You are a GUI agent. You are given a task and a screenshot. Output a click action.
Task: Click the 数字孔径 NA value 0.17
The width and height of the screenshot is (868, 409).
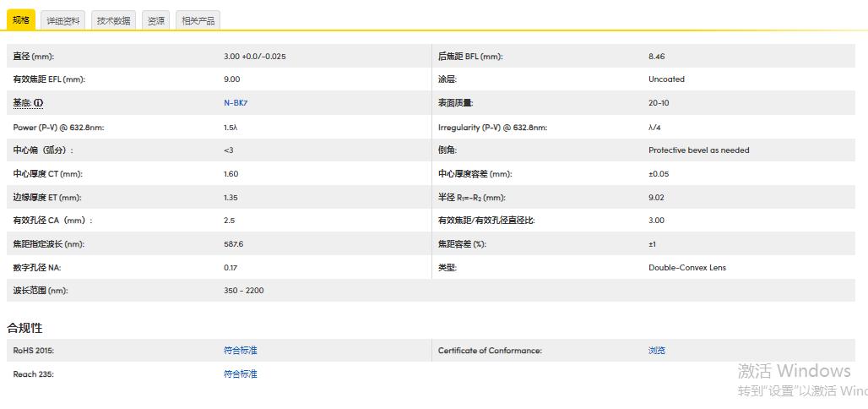[231, 268]
